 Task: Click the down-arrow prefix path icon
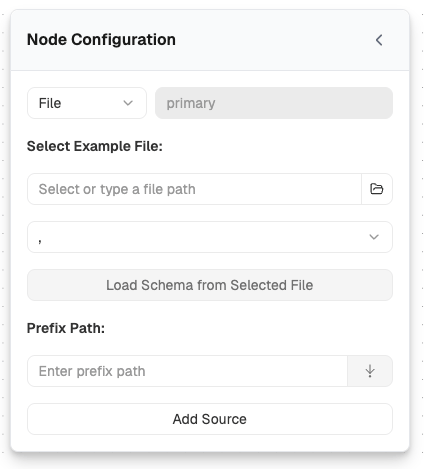tap(370, 371)
